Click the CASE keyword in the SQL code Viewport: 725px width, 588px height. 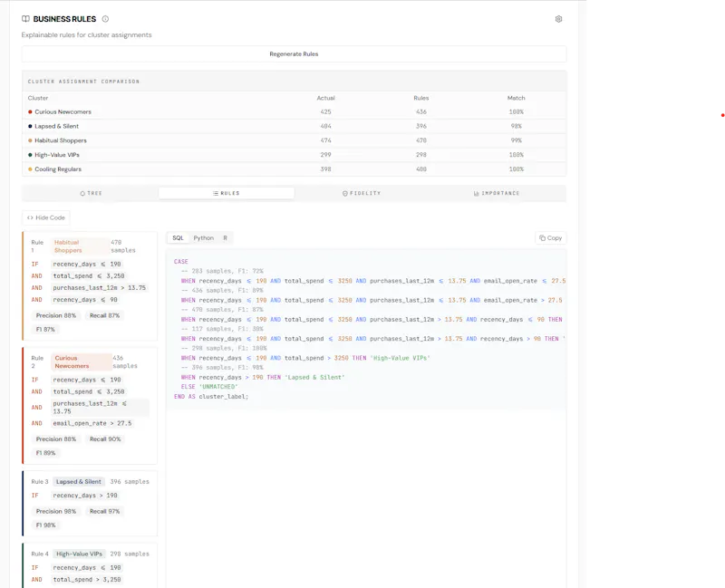[x=180, y=262]
